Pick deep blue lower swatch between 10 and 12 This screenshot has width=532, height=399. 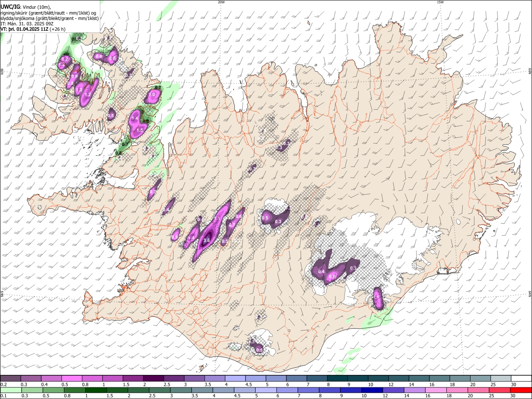click(372, 390)
